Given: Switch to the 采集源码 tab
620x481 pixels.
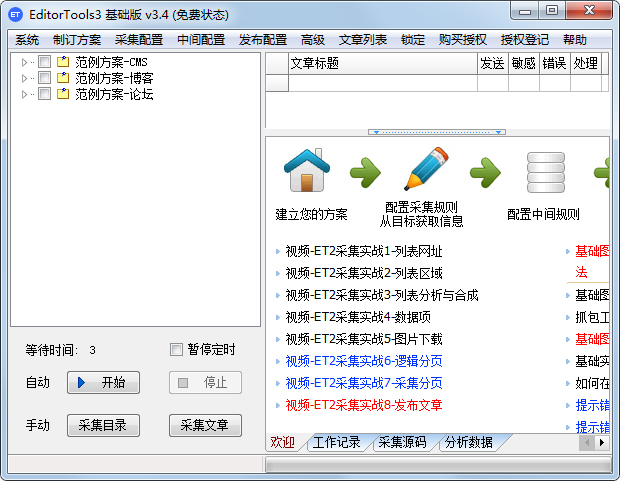Looking at the screenshot, I should 403,442.
